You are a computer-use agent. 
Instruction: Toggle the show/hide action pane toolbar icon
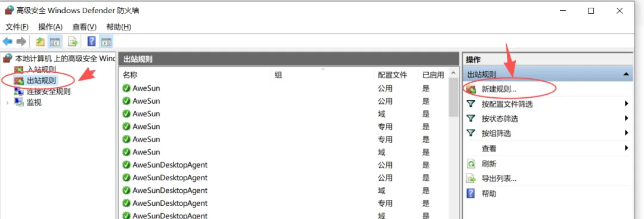point(106,42)
